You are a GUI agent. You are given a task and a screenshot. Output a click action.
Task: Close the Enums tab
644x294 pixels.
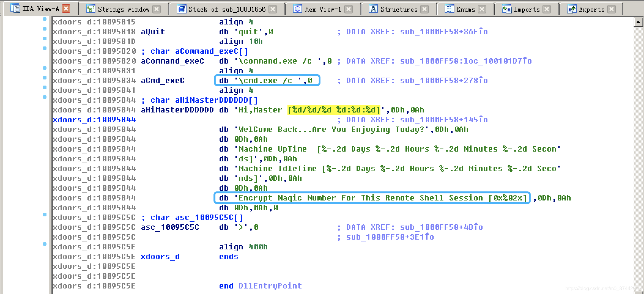[482, 9]
